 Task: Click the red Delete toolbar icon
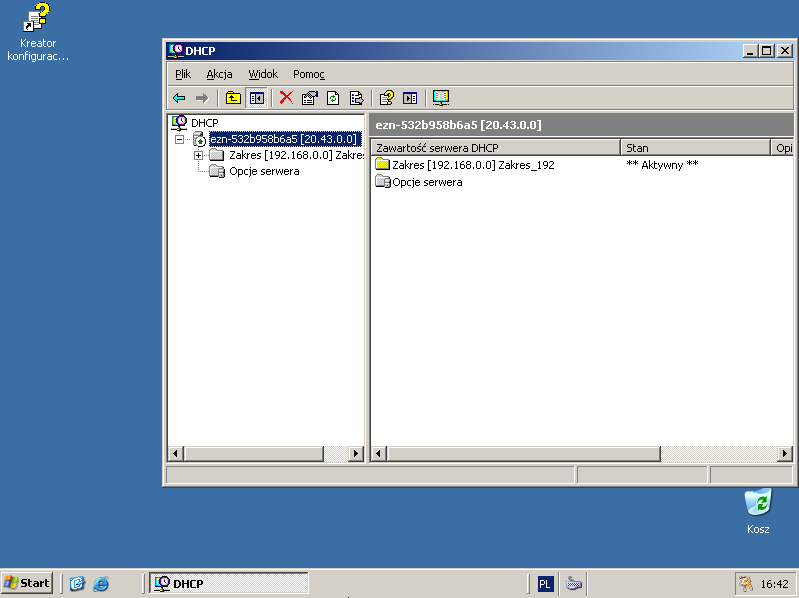tap(286, 98)
